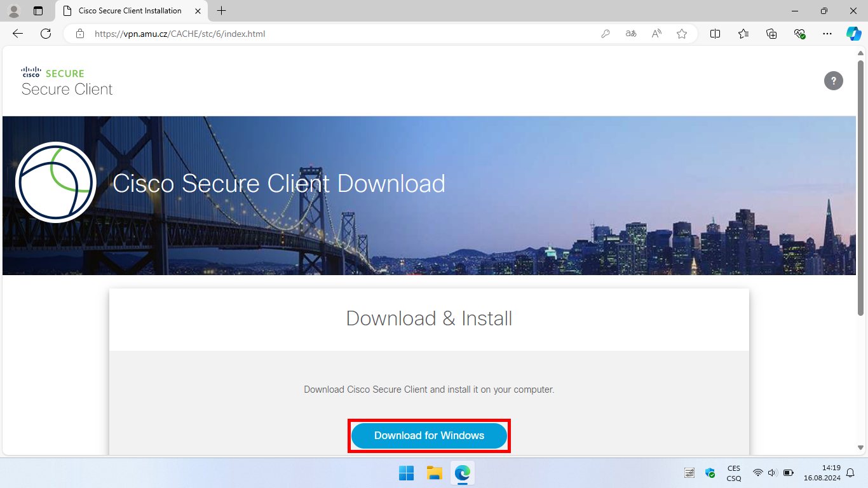Screen dimensions: 868x488
Task: Minimize the Edge browser window
Action: [795, 11]
